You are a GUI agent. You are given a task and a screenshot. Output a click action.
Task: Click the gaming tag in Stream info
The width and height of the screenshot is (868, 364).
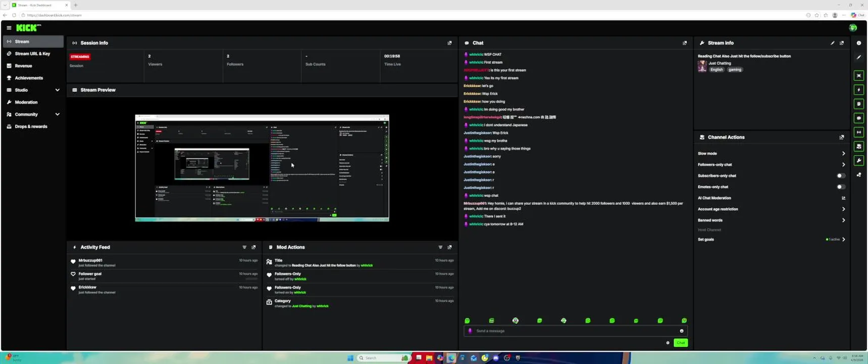coord(735,70)
